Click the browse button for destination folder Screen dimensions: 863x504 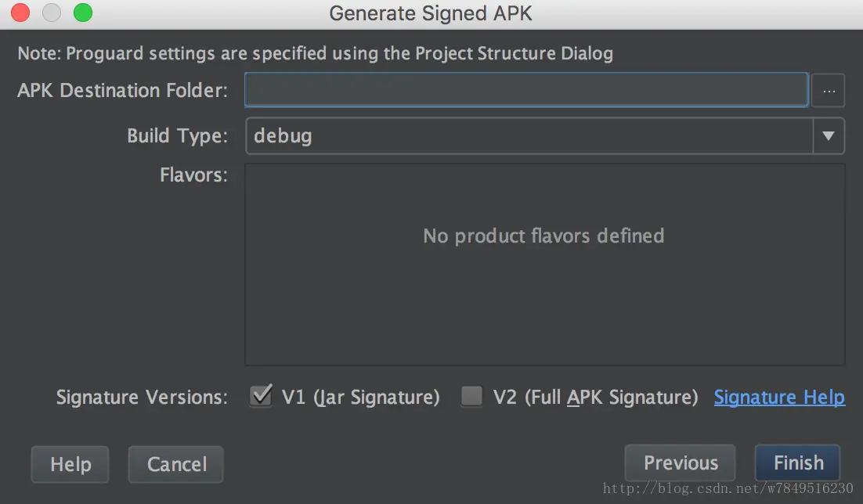pyautogui.click(x=829, y=91)
